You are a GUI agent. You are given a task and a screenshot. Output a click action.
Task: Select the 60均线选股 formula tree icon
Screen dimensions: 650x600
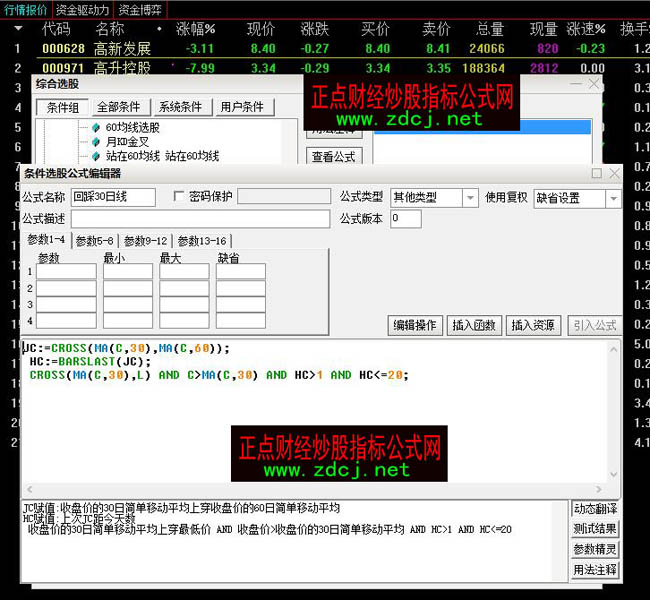click(96, 128)
